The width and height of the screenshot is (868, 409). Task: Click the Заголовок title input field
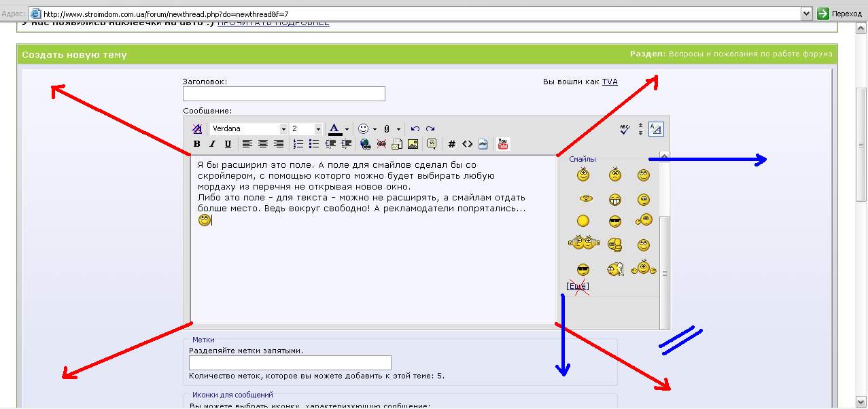[x=284, y=94]
